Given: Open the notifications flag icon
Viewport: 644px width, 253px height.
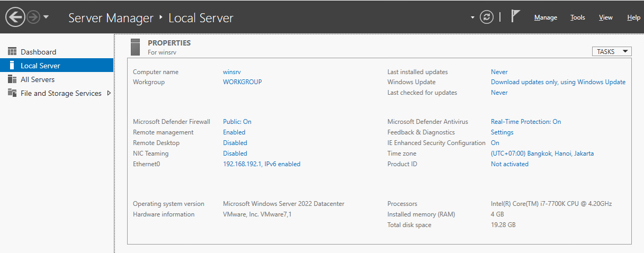Looking at the screenshot, I should [515, 16].
